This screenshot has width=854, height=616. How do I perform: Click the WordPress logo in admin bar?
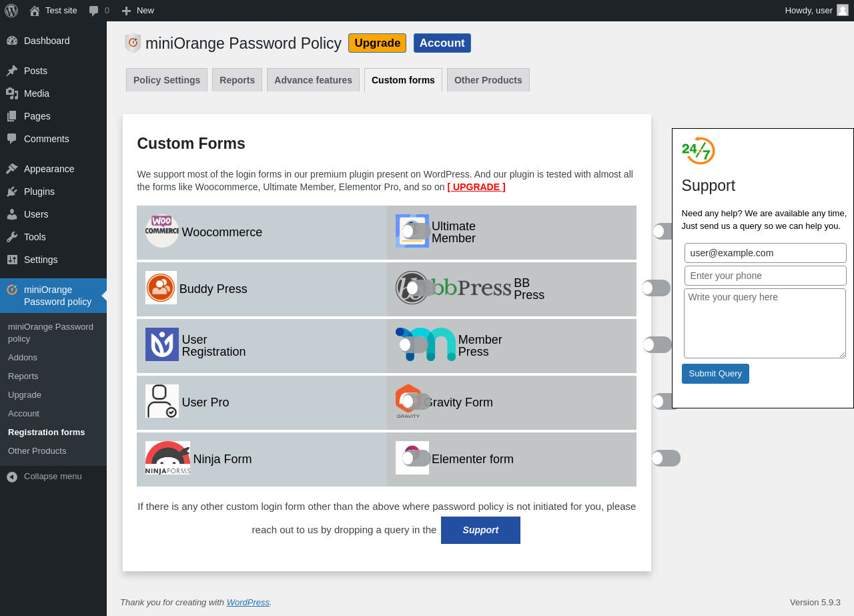(x=11, y=11)
